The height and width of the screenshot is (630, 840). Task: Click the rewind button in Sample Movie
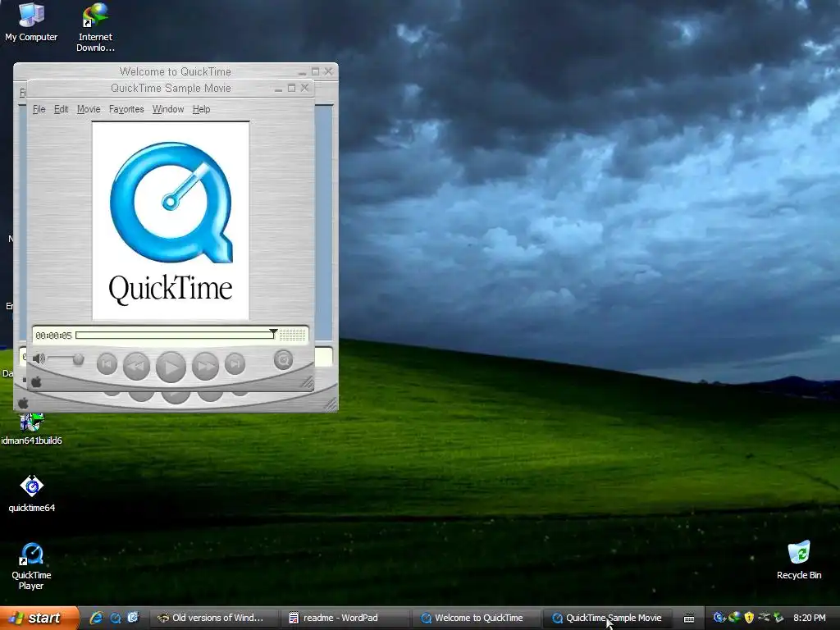pos(137,366)
